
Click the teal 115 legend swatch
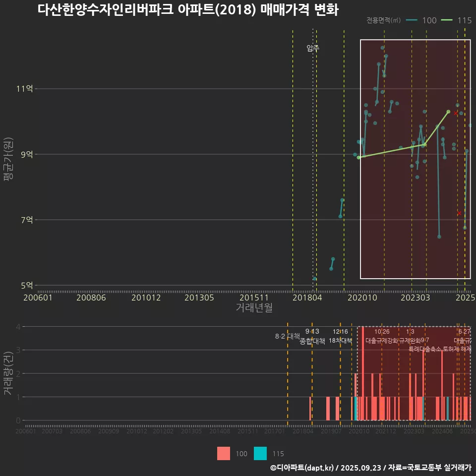260,453
